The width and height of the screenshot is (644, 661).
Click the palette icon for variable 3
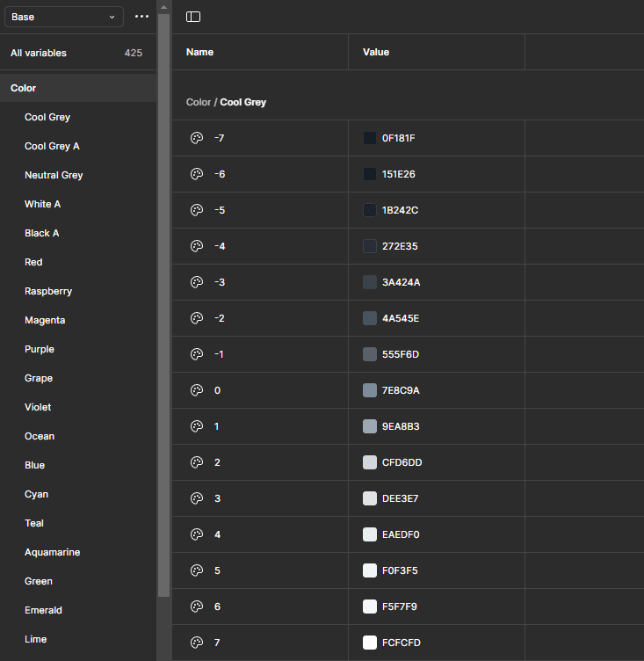pos(197,498)
